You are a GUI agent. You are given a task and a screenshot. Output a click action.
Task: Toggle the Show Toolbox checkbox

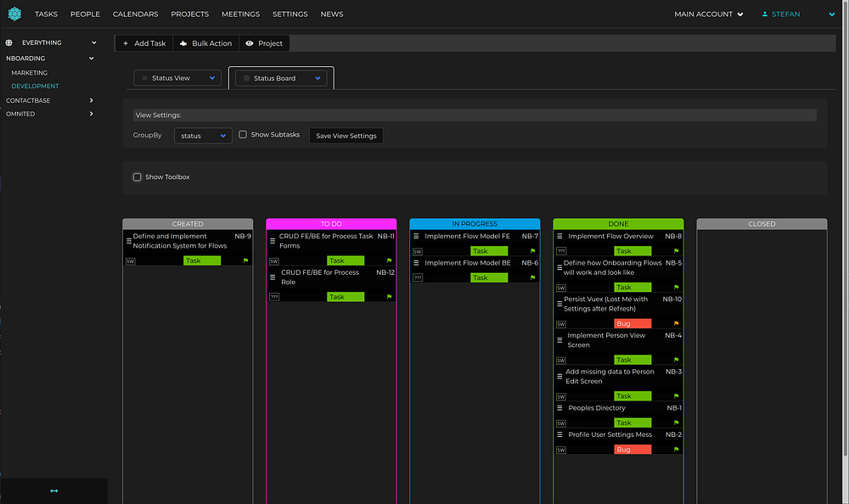coord(137,177)
